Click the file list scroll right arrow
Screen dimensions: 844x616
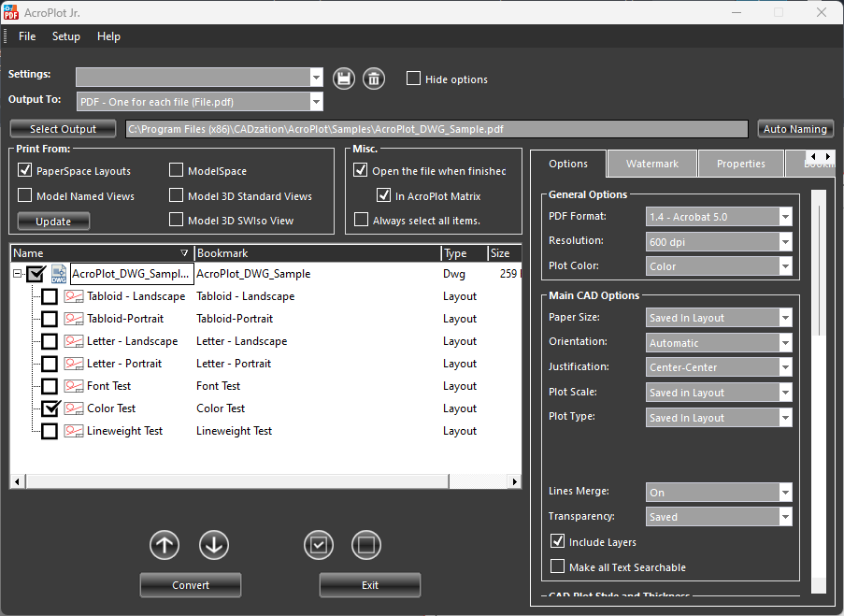coord(515,481)
